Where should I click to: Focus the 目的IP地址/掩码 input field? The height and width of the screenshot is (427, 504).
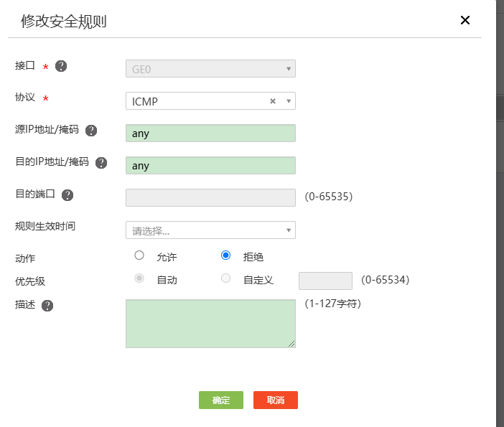pos(210,166)
